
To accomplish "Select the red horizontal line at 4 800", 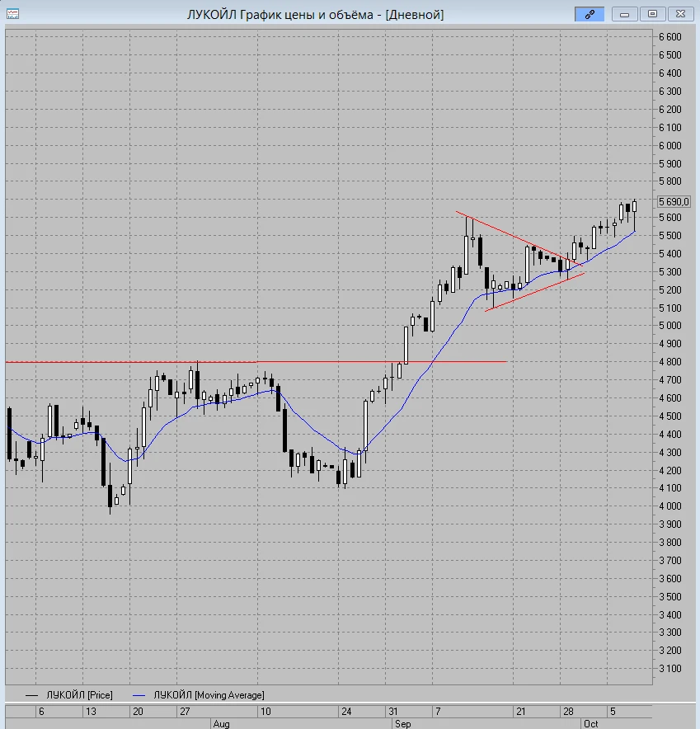I will pos(256,362).
